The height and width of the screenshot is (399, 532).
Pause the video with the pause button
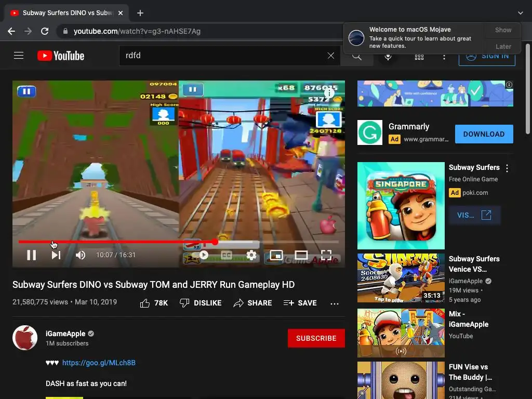click(31, 255)
